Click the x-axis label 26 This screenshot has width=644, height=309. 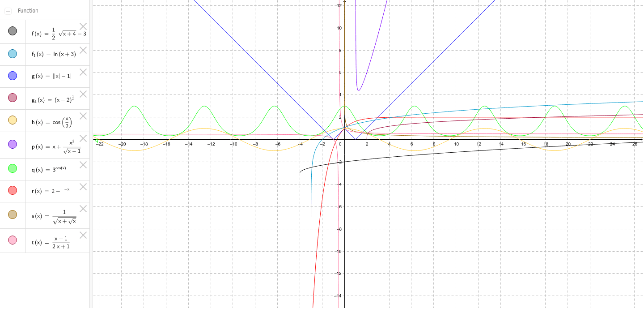tap(635, 144)
